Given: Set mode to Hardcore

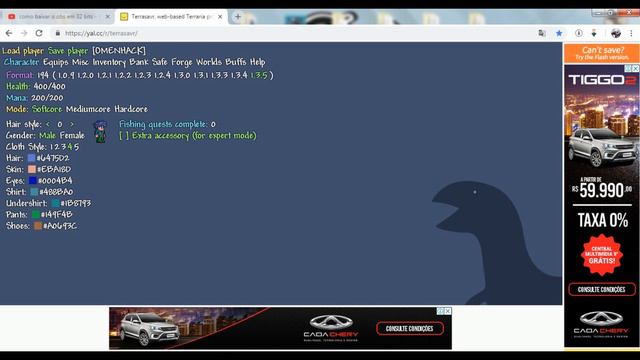Looking at the screenshot, I should [x=131, y=109].
